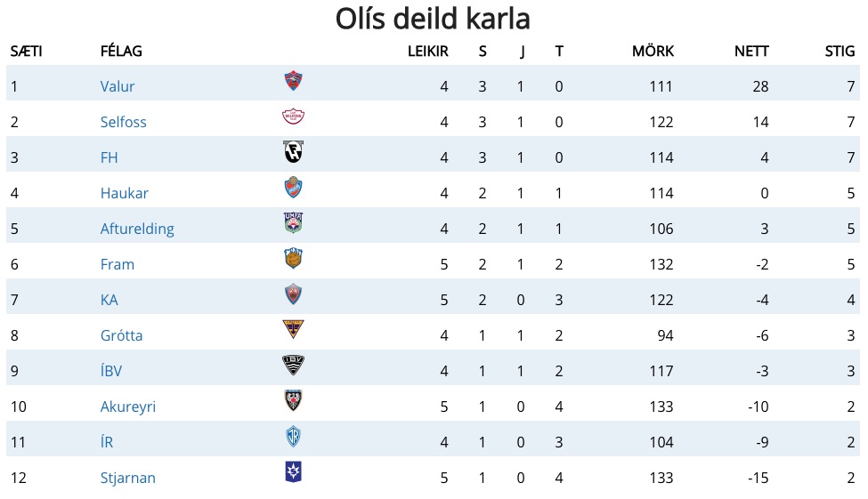Screen dimensions: 868x499
Task: Click the ÍBV club crest
Action: coord(293,365)
